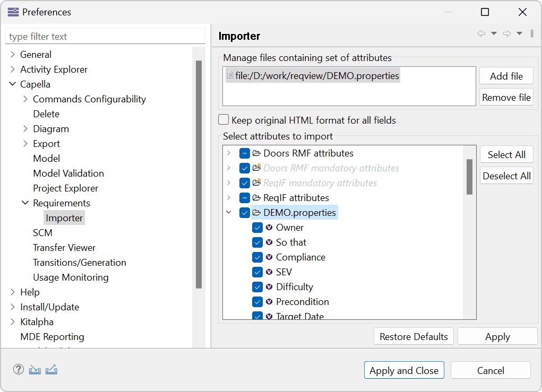This screenshot has height=392, width=542.
Task: Click the Doors RMF mandatory attributes folder icon
Action: [x=256, y=168]
